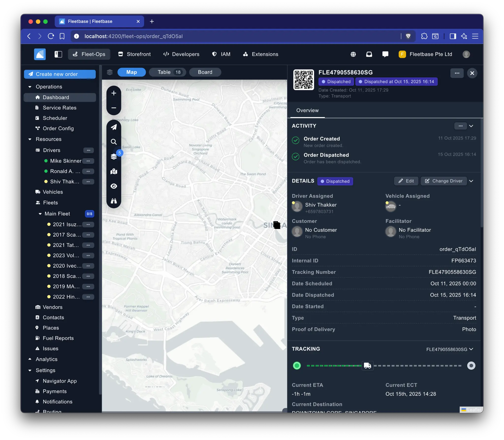Toggle map visibility with the eye tool

[114, 186]
